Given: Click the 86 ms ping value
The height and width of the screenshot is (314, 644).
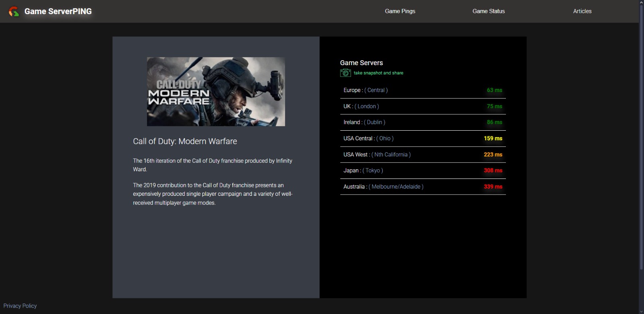Looking at the screenshot, I should click(494, 122).
